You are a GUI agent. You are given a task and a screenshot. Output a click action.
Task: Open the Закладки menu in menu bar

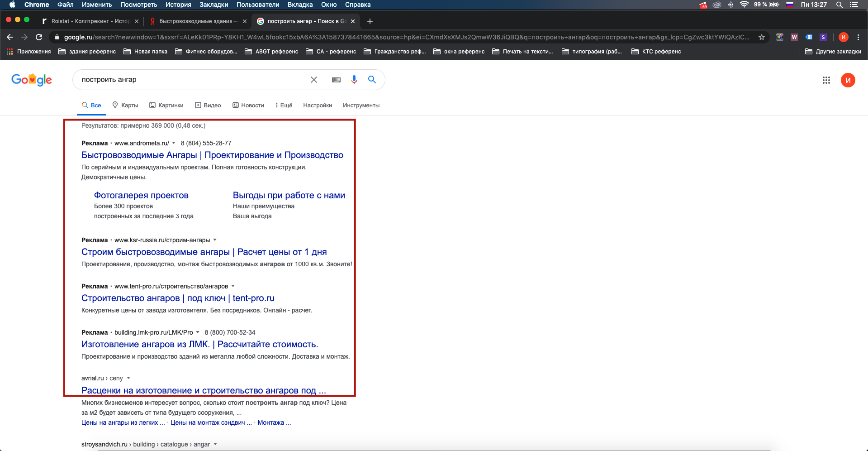coord(213,5)
